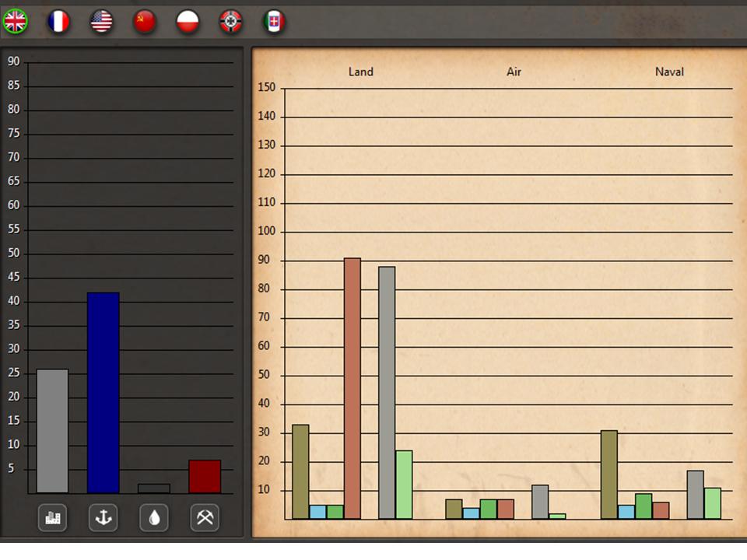Click the light green bar under Naval
The width and height of the screenshot is (747, 560).
click(x=713, y=503)
